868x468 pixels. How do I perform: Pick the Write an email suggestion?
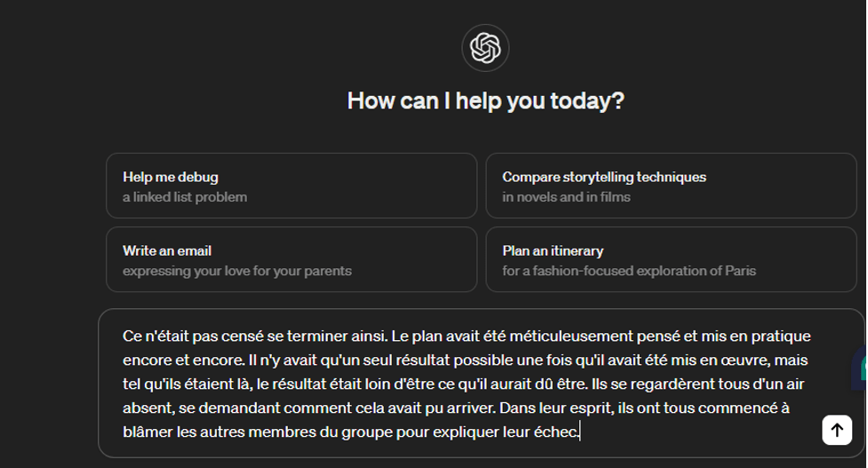point(291,259)
